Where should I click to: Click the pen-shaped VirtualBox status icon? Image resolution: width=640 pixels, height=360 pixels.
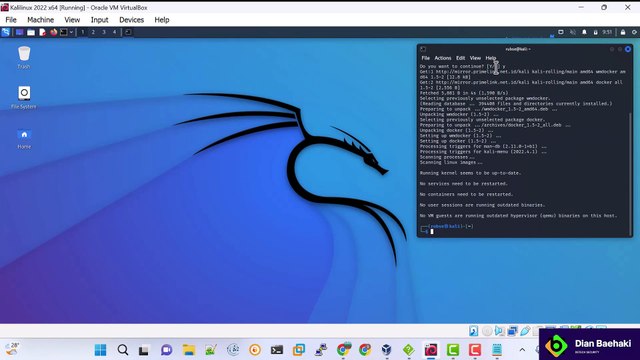tap(525, 331)
